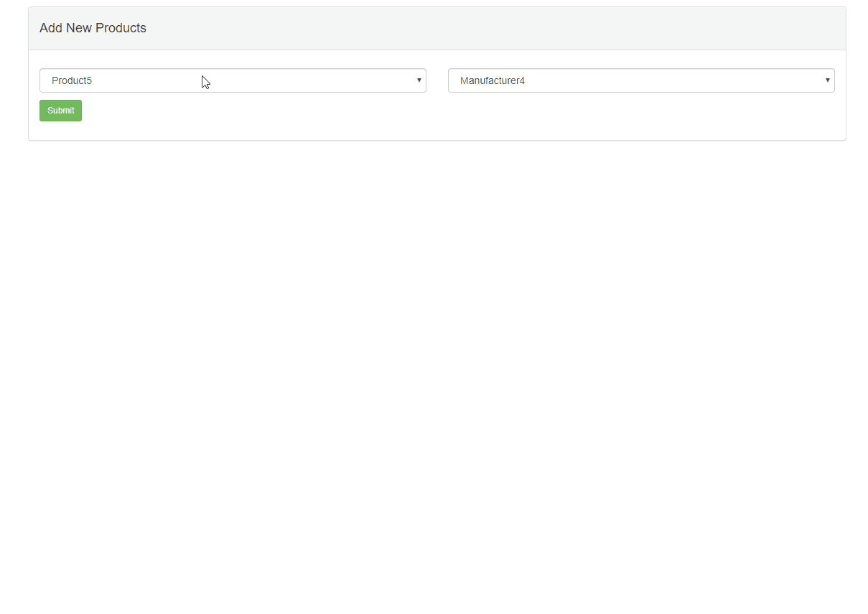
Task: Click the gap between the two select boxes
Action: click(x=437, y=80)
